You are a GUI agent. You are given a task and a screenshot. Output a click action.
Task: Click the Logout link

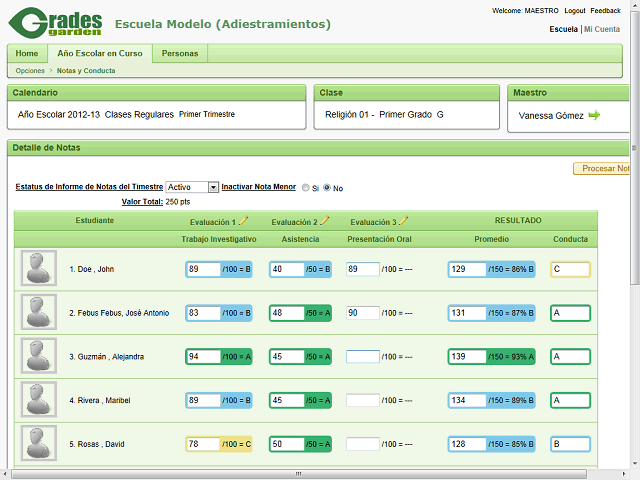pos(575,10)
